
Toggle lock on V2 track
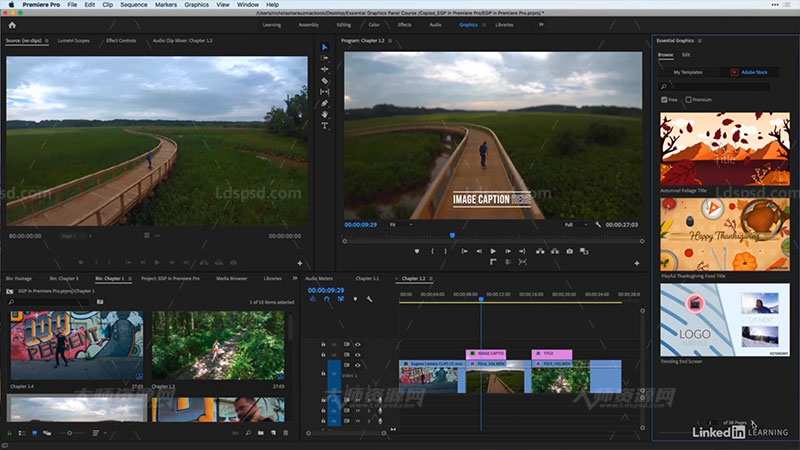pos(323,355)
